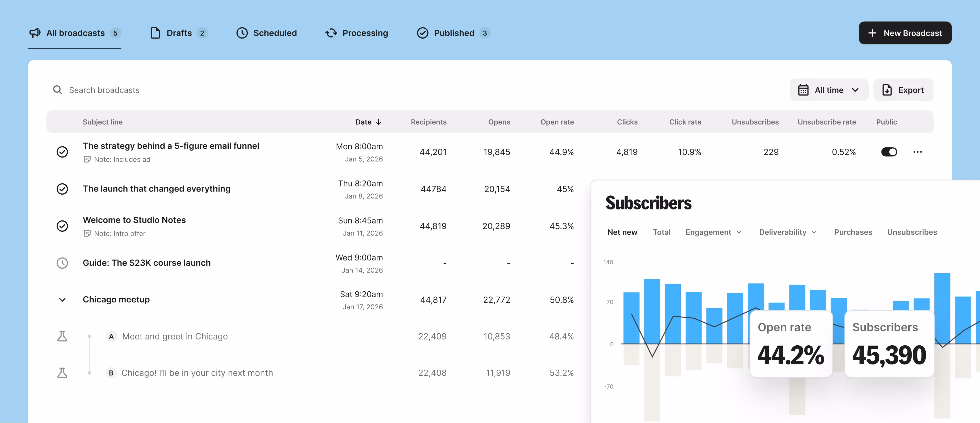Open the All time date range dropdown
This screenshot has width=980, height=423.
[x=829, y=90]
